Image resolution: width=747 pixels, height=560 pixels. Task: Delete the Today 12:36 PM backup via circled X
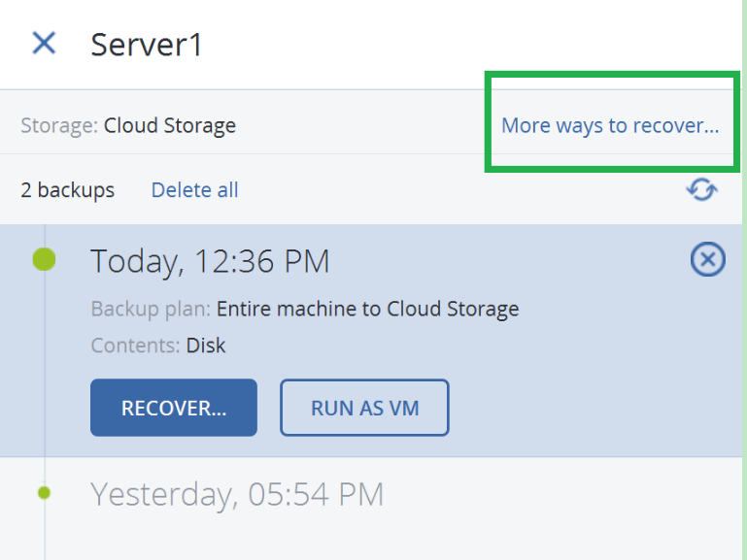point(707,259)
